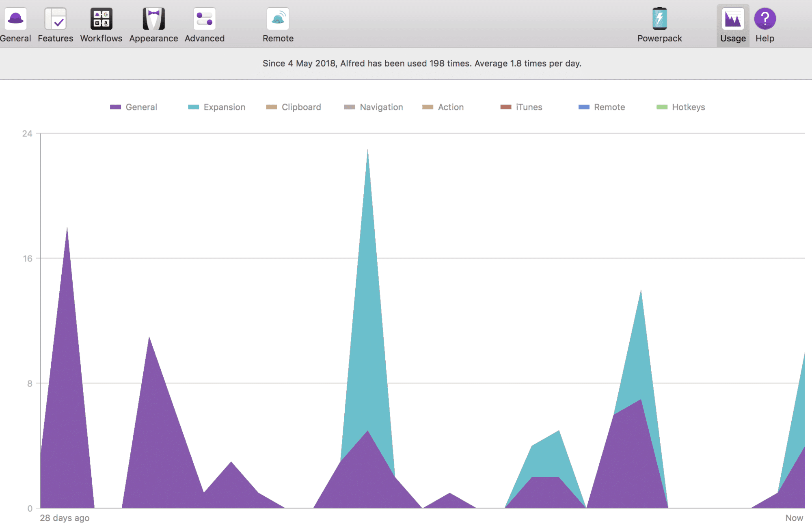Click the iTunes legend label
Image resolution: width=812 pixels, height=528 pixels.
pos(529,107)
